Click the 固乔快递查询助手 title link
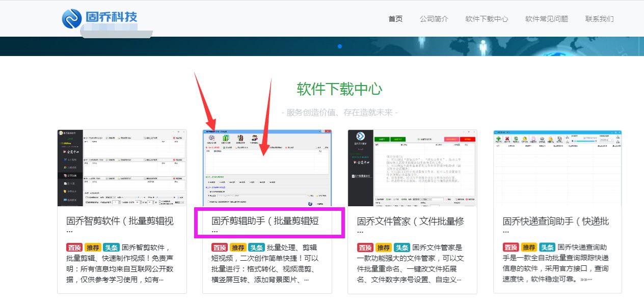This screenshot has height=303, width=644. pos(556,226)
